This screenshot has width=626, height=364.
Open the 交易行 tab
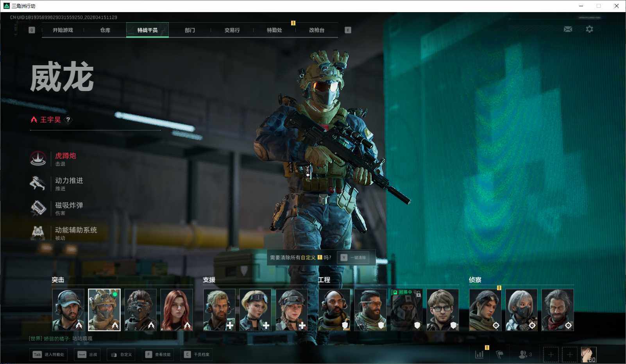coord(232,30)
